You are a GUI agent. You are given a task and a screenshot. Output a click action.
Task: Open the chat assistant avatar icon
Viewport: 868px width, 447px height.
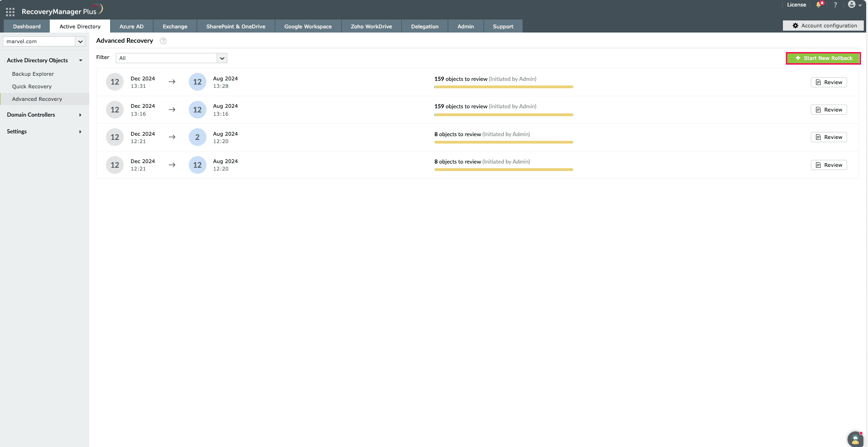point(855,439)
